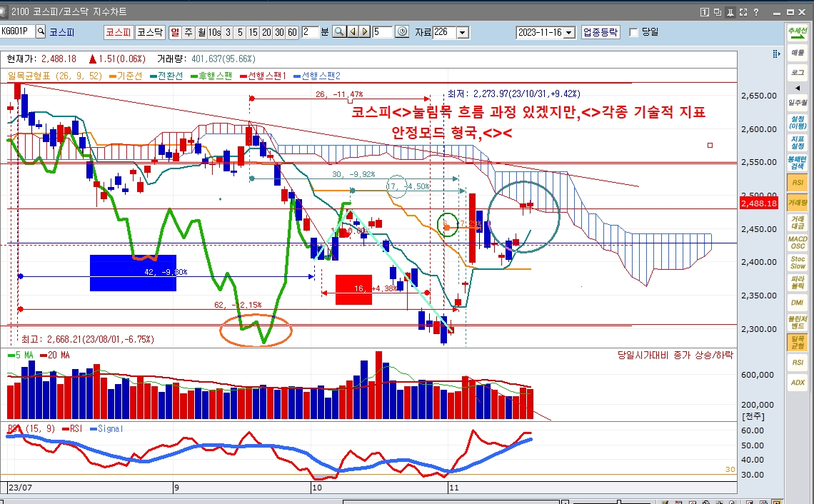Select the 30 minute interval button
The height and width of the screenshot is (504, 814).
pyautogui.click(x=279, y=32)
